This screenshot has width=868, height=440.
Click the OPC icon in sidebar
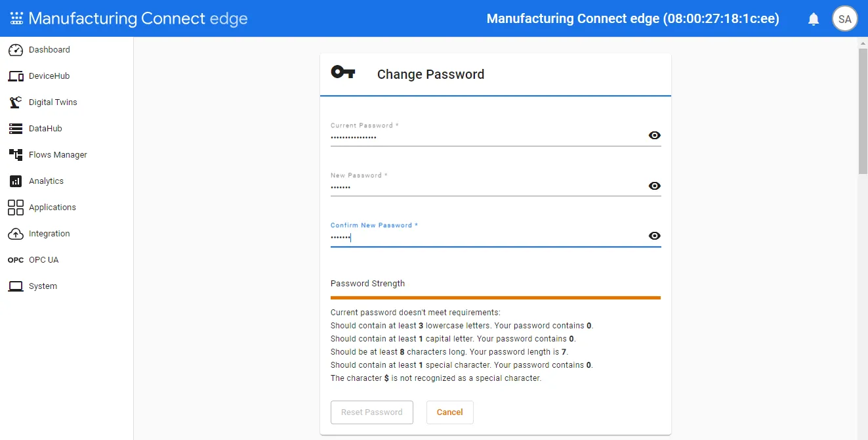[x=16, y=260]
